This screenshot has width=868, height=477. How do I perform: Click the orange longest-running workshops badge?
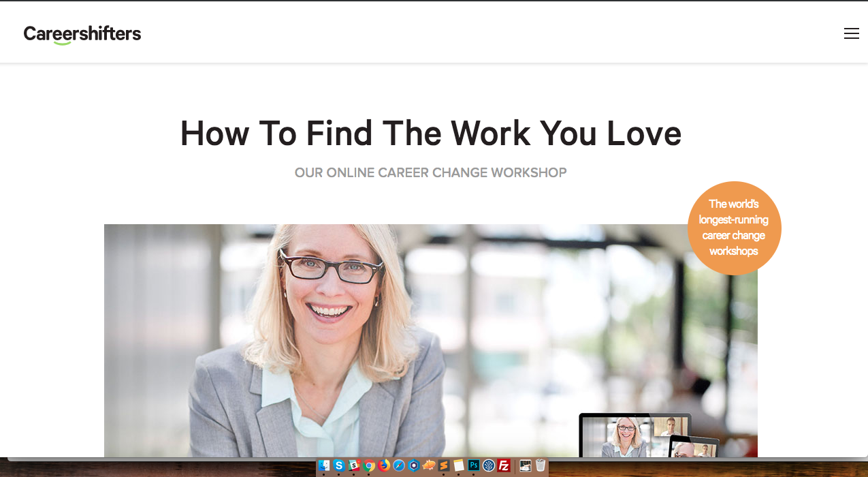click(x=733, y=228)
